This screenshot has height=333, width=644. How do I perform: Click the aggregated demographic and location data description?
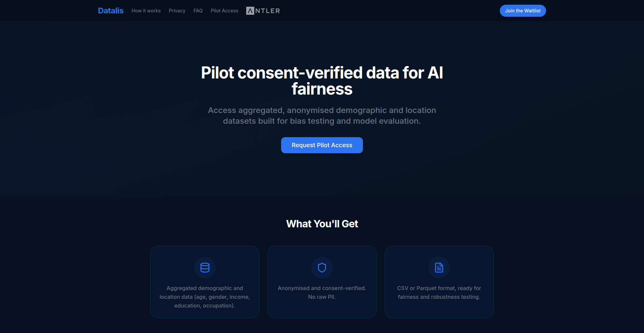pos(205,297)
